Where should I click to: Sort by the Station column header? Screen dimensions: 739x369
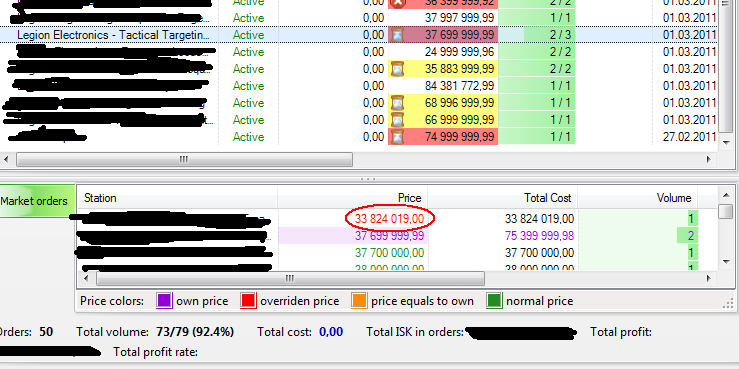tap(177, 198)
